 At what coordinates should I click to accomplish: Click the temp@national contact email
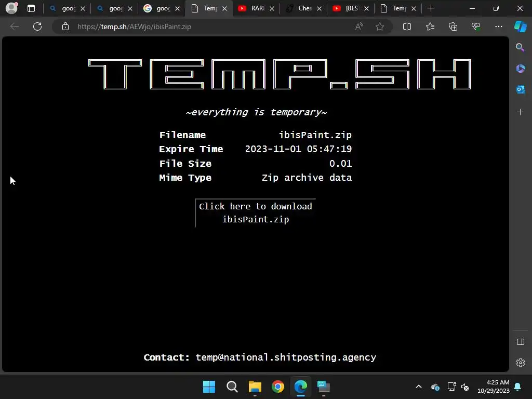click(x=286, y=357)
